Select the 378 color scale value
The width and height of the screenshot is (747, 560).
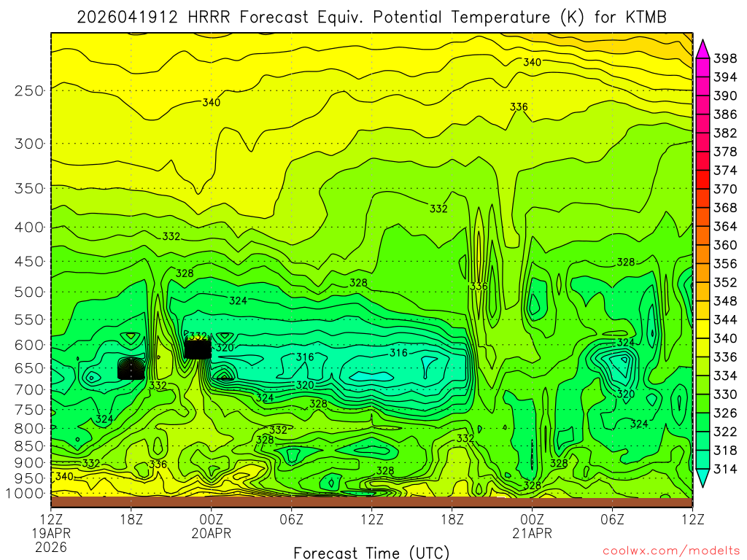tap(725, 152)
